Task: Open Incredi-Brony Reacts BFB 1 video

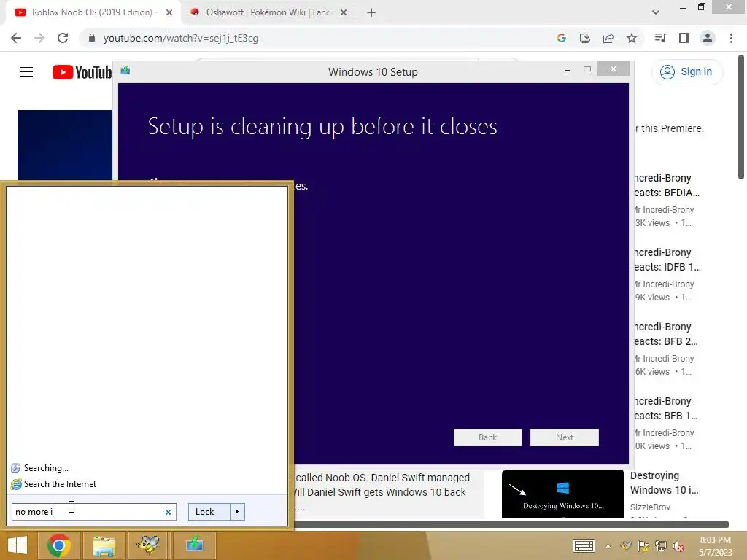Action: click(x=665, y=408)
